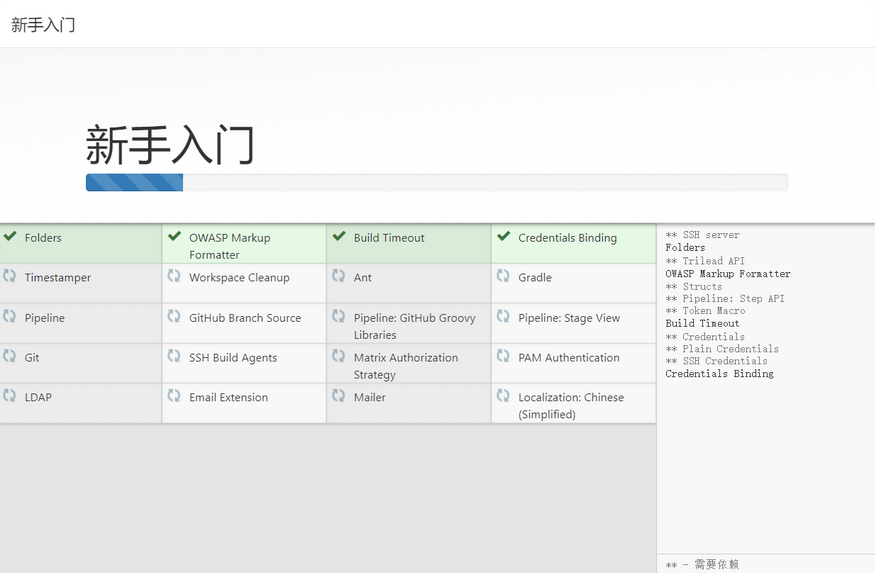Click the sync icon next to Email Extension
This screenshot has height=573, width=875.
point(174,396)
